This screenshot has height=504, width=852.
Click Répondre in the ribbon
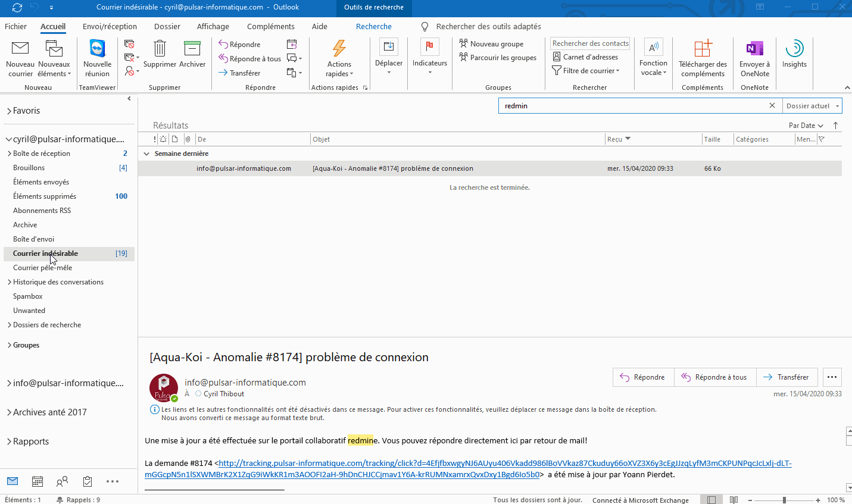point(239,45)
